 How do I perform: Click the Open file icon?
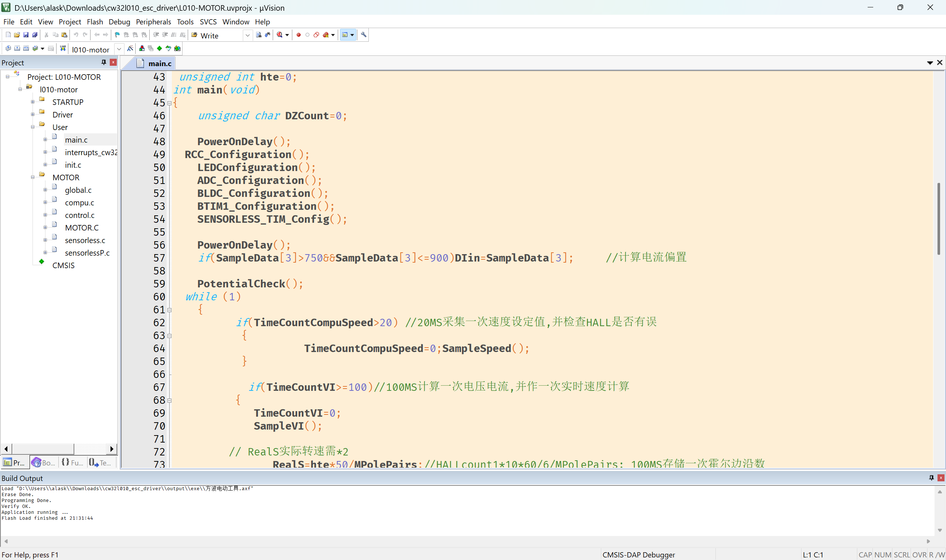pos(17,35)
